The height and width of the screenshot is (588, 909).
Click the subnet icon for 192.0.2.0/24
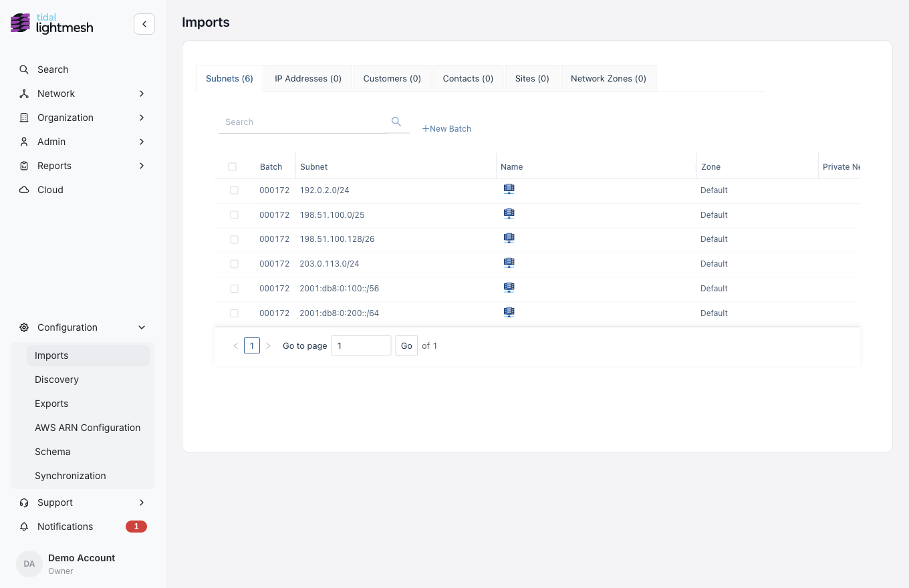[509, 189]
